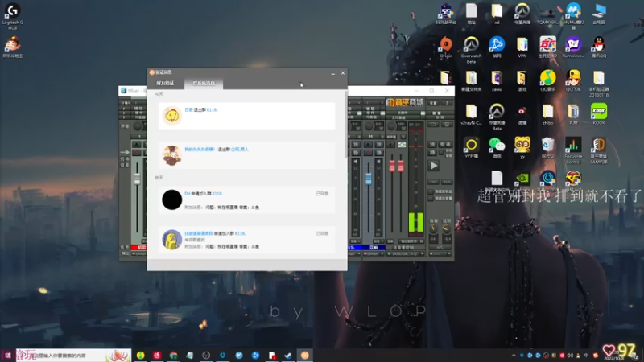Click the black circle avatar of DH
This screenshot has height=362, width=644.
[x=171, y=200]
